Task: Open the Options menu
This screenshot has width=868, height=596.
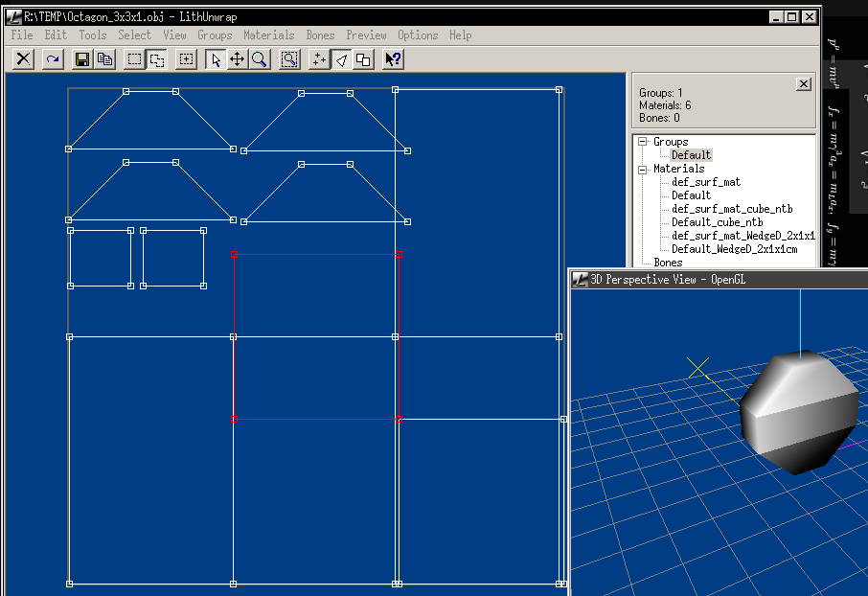Action: pyautogui.click(x=418, y=35)
